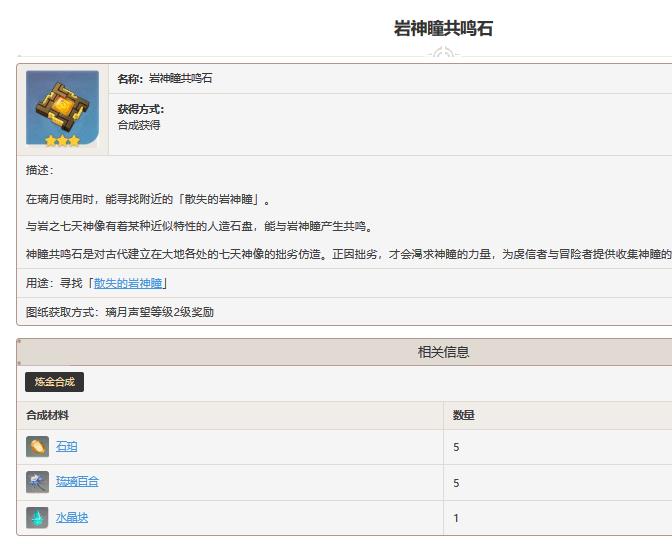This screenshot has height=544, width=672.
Task: Click the quantity cell for 水晶块
Action: pyautogui.click(x=456, y=518)
